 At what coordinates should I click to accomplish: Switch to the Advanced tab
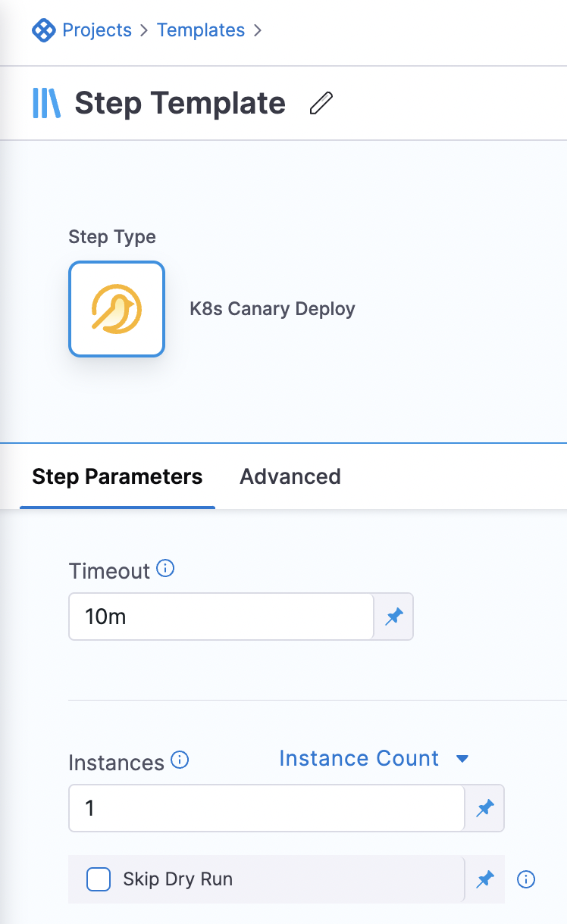(x=290, y=476)
